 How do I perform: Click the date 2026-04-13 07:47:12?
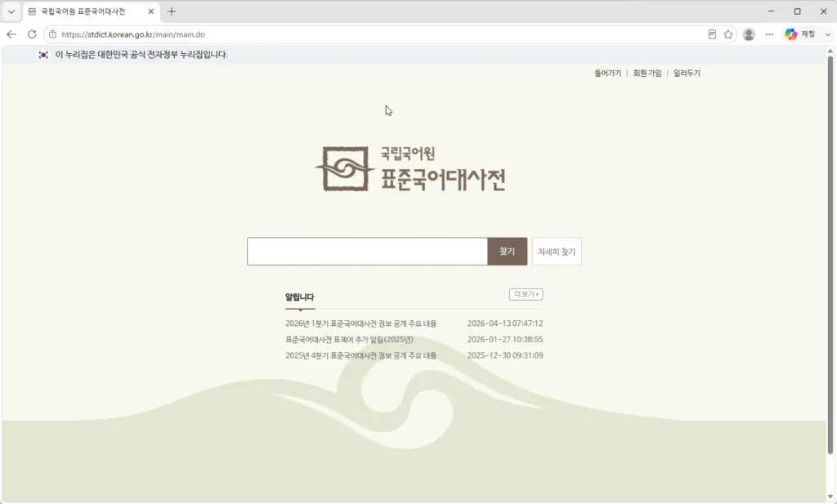tap(505, 323)
